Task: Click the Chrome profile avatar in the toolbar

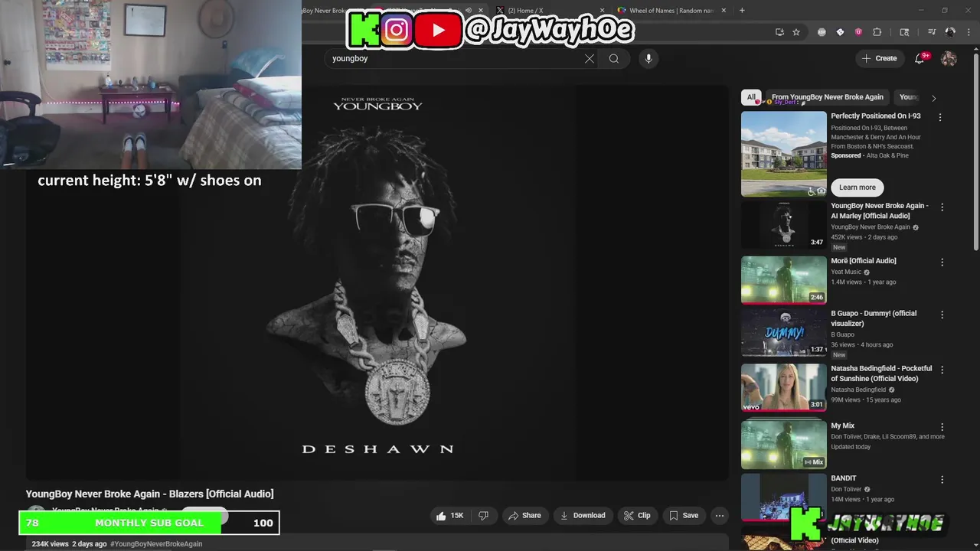Action: pyautogui.click(x=950, y=32)
